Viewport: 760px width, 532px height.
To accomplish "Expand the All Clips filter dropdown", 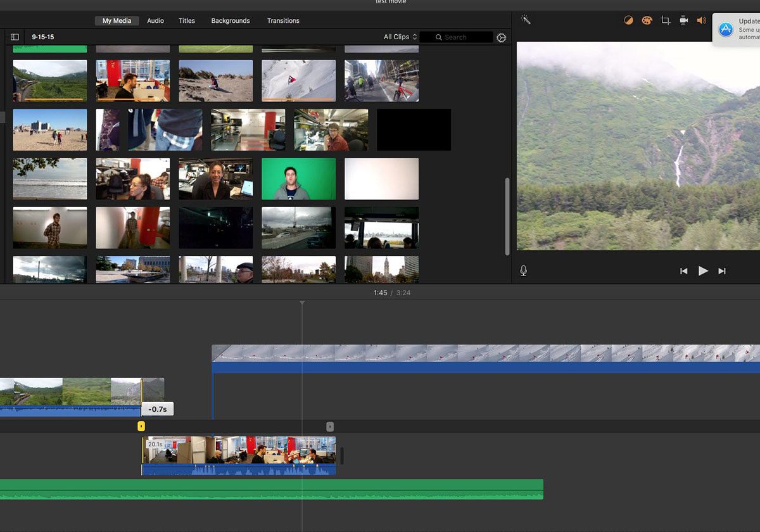I will [400, 37].
